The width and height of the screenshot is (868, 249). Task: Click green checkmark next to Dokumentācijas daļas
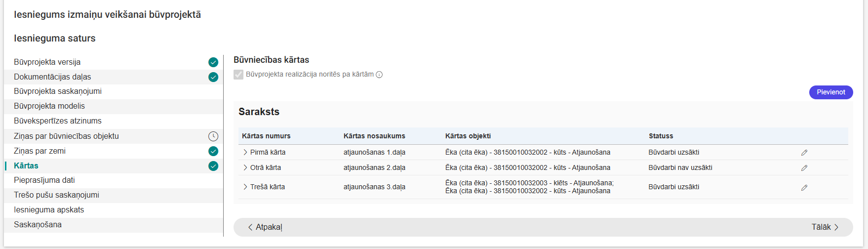(213, 77)
